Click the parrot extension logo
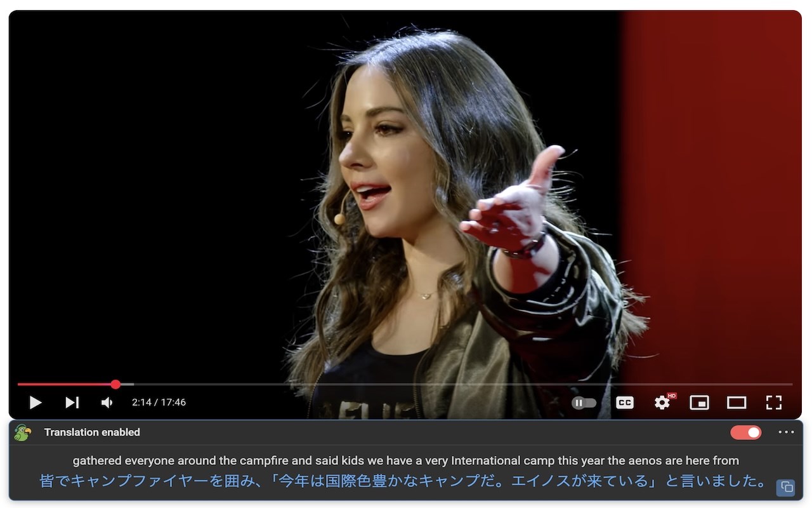Image resolution: width=812 pixels, height=508 pixels. [22, 432]
